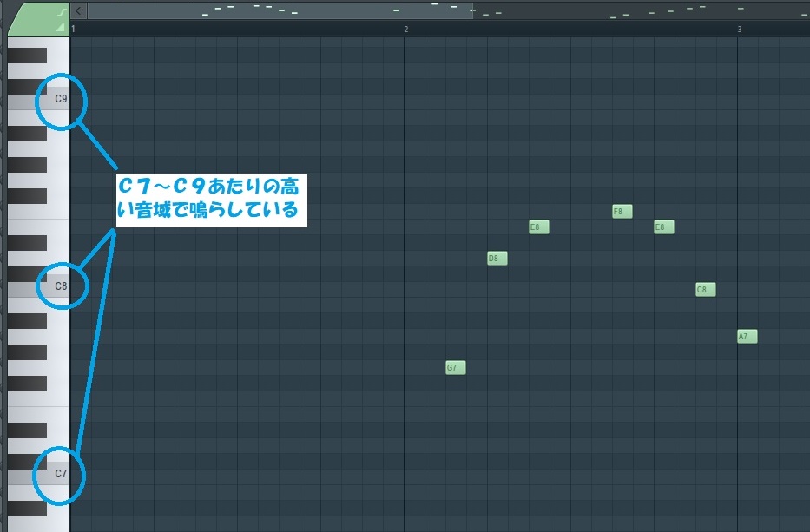This screenshot has width=810, height=532.
Task: Select the G7 note block
Action: 456,368
